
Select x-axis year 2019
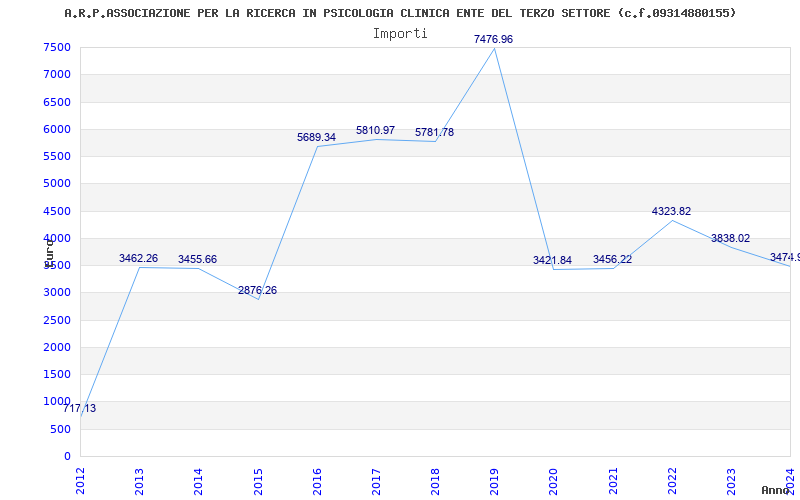[x=494, y=481]
